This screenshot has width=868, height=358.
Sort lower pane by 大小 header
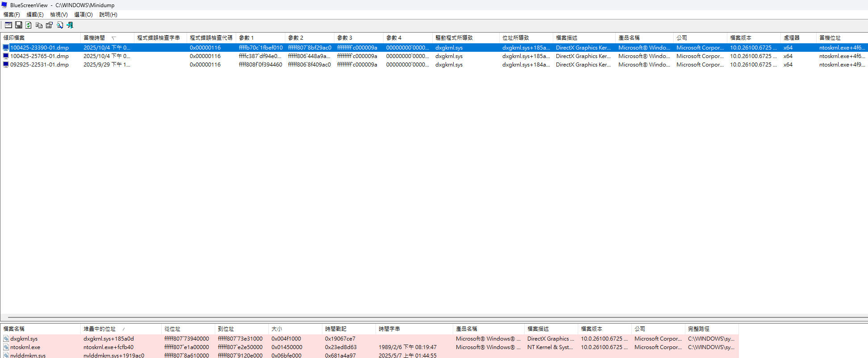coord(295,329)
